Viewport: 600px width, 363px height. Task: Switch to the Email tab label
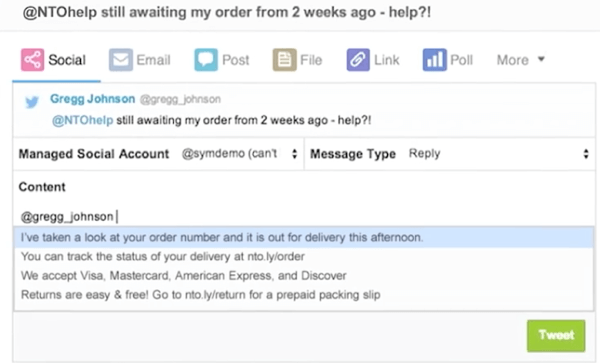click(153, 60)
